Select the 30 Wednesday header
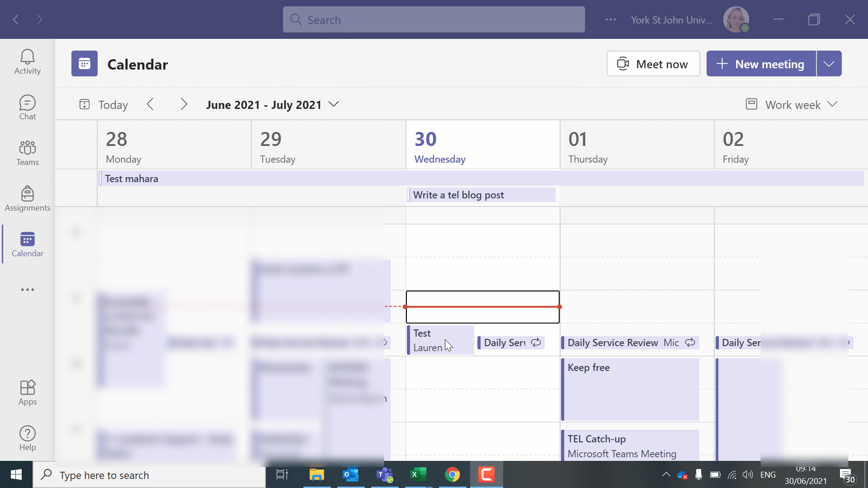The width and height of the screenshot is (868, 488). [483, 145]
